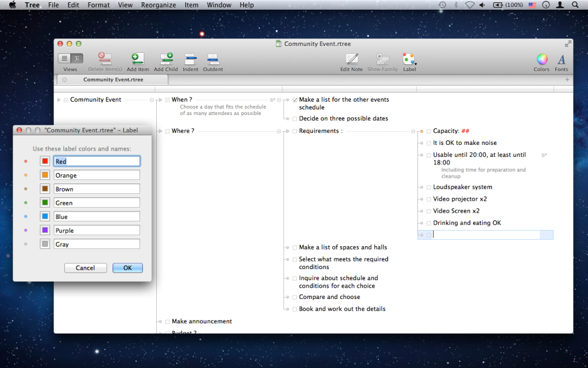Open the Reorganize menu
Screen dimensions: 588x368
pos(158,5)
